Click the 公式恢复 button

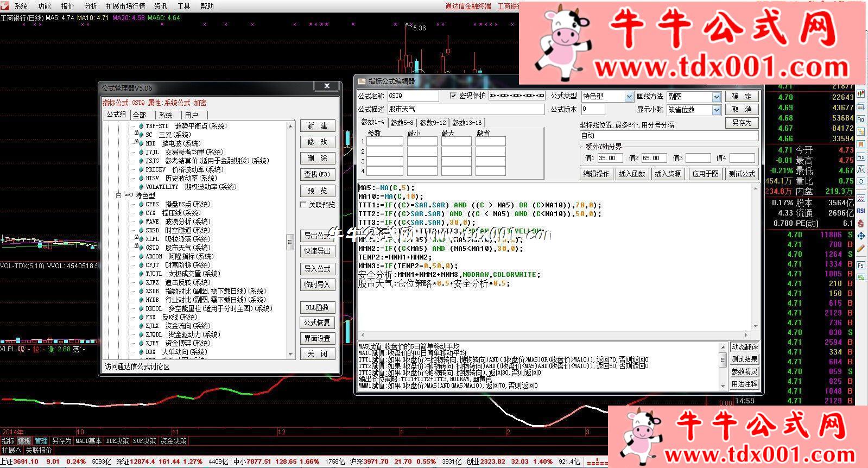pos(318,322)
